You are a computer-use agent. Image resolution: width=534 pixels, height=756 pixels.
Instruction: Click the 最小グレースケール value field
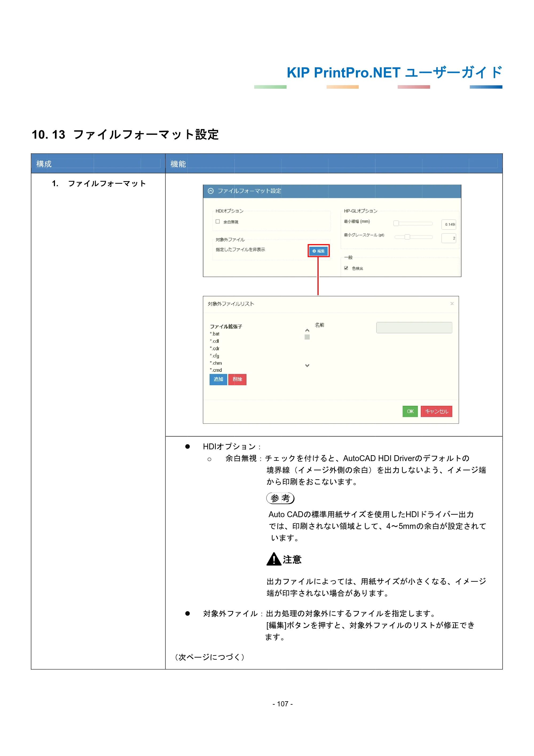[x=449, y=238]
